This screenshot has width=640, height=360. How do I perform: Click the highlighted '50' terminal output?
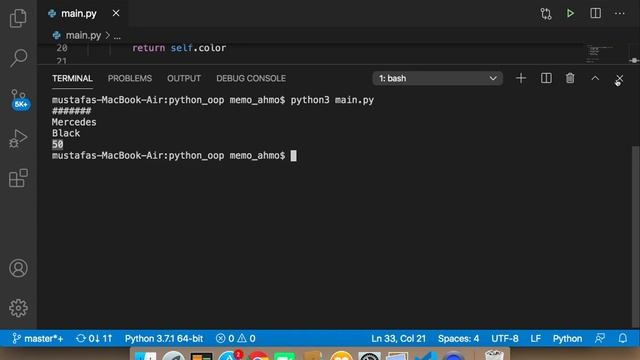coord(58,144)
